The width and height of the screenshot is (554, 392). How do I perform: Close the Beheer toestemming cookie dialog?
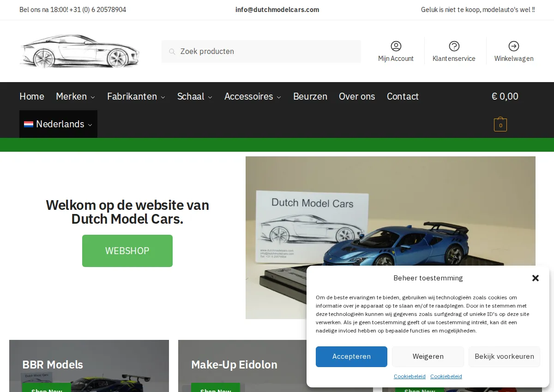[536, 278]
